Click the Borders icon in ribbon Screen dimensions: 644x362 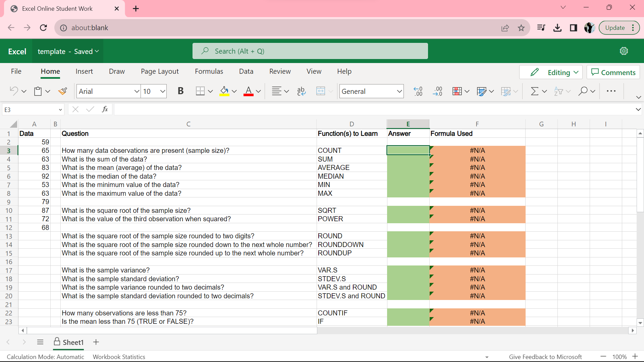pos(200,91)
